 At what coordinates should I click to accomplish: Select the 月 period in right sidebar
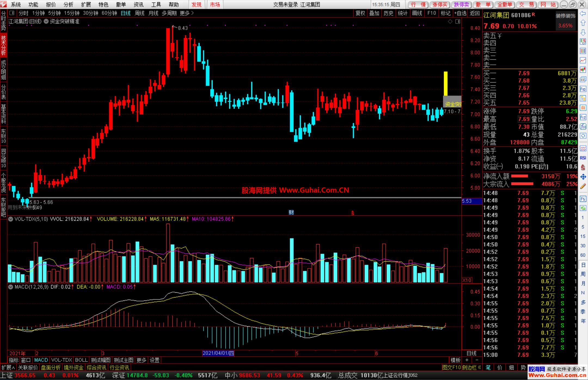[583, 283]
